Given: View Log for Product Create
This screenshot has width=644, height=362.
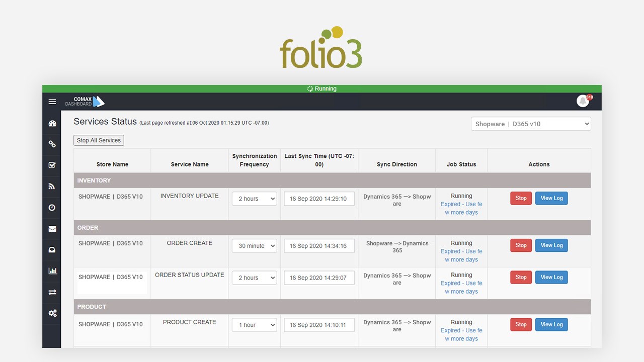Looking at the screenshot, I should [x=551, y=324].
